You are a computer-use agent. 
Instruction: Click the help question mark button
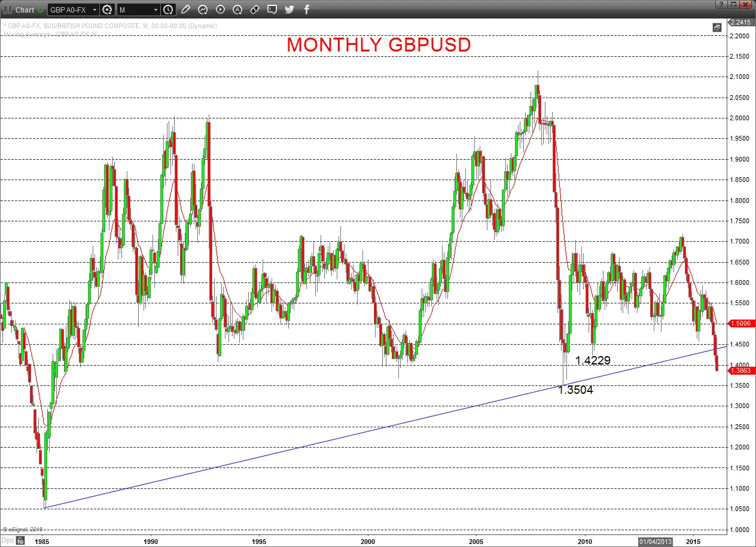[721, 4]
